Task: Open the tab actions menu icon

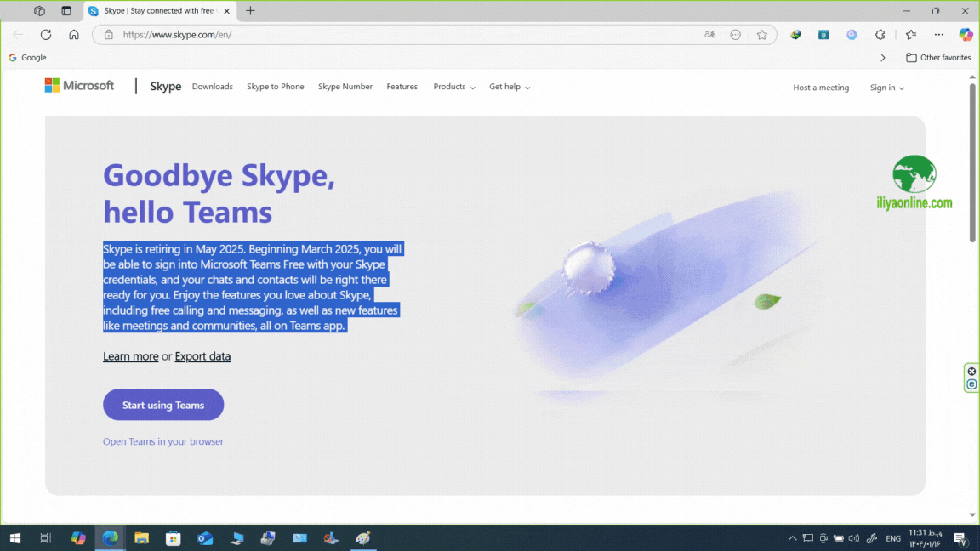Action: coord(66,11)
